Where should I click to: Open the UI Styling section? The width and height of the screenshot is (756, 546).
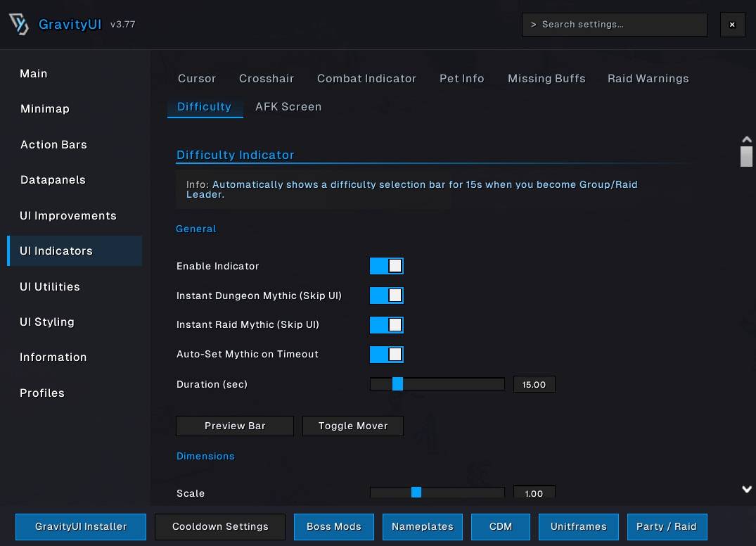point(75,322)
